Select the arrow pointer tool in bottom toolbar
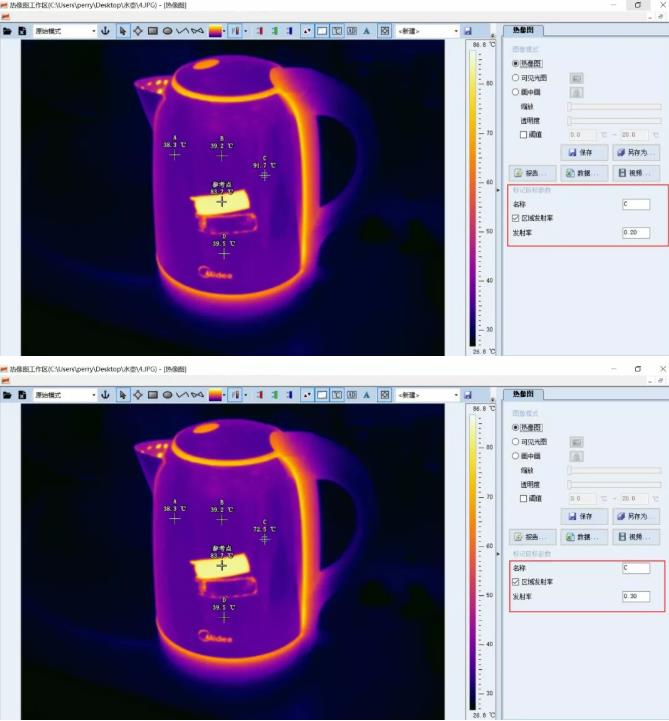669x721 pixels. [x=122, y=395]
